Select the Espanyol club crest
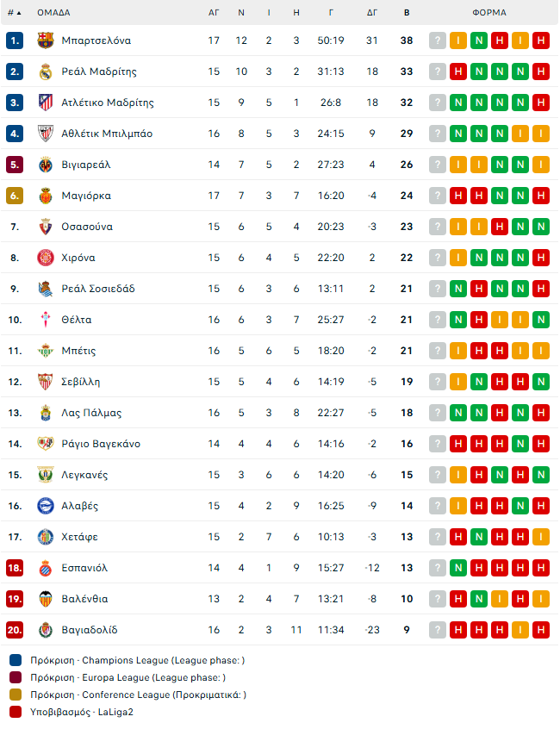This screenshot has height=729, width=560. pos(46,568)
